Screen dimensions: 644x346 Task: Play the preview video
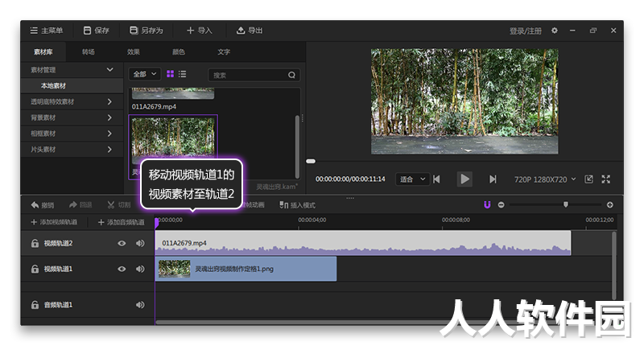464,179
